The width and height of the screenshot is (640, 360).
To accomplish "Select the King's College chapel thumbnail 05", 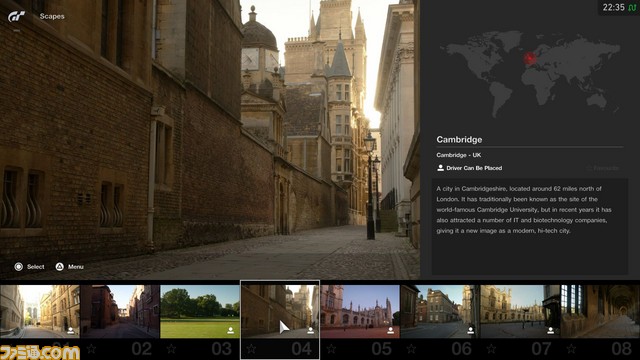I will [x=360, y=311].
